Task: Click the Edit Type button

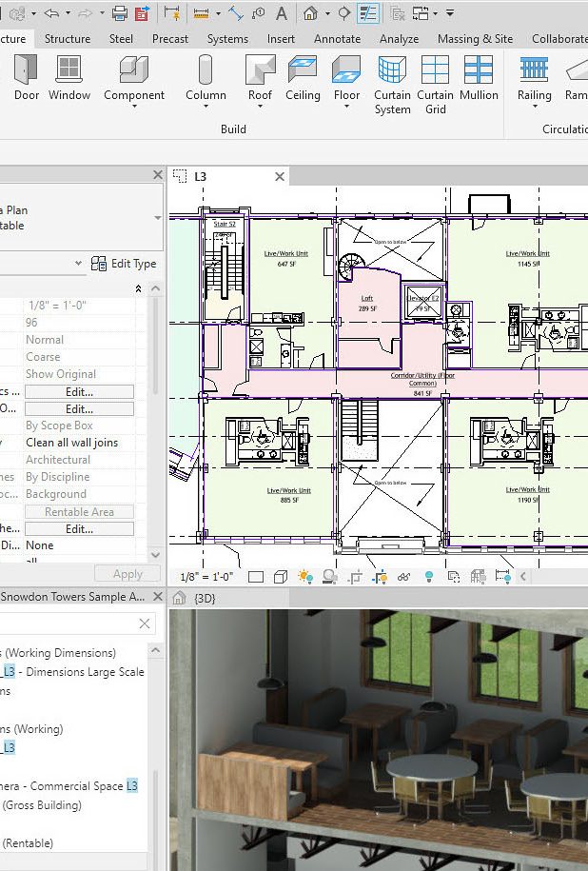Action: click(x=124, y=264)
